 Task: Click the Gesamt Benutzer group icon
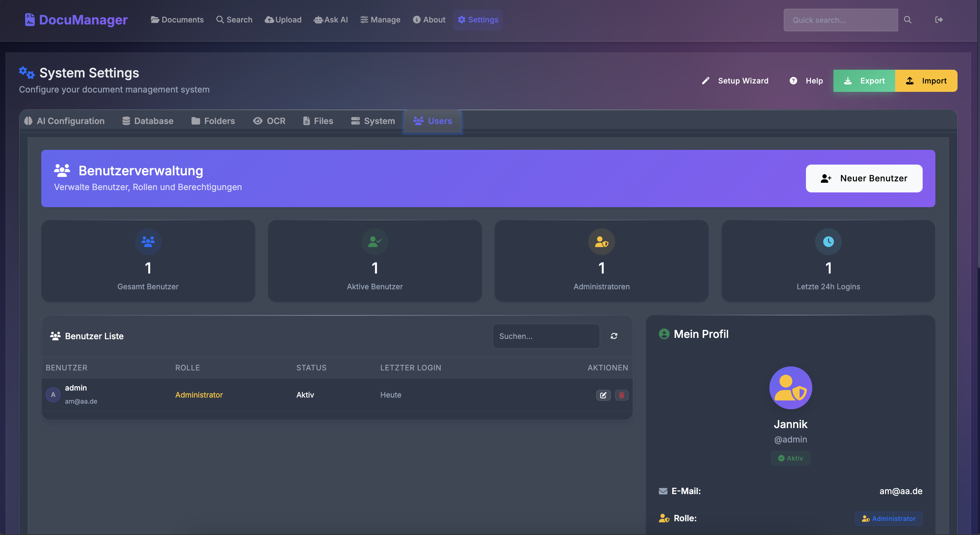tap(148, 241)
